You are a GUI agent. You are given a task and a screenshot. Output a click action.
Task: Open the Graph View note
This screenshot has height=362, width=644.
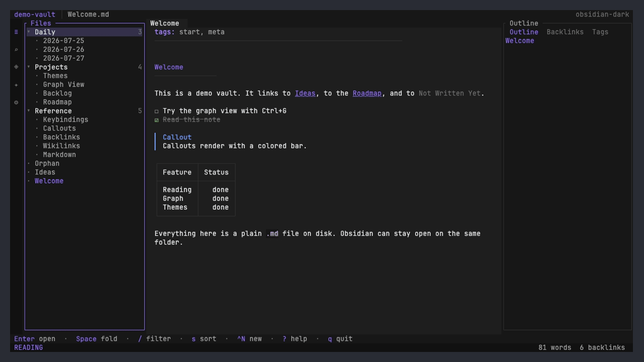(63, 84)
